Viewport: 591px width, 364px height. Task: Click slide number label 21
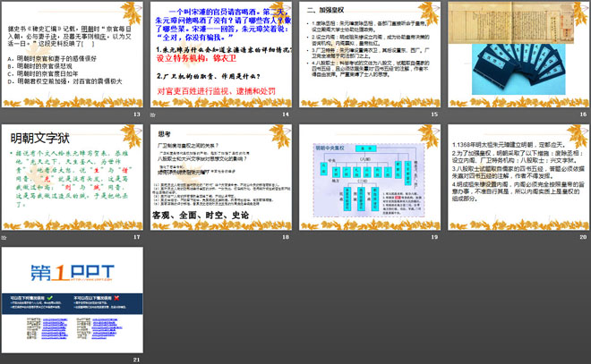(x=136, y=360)
